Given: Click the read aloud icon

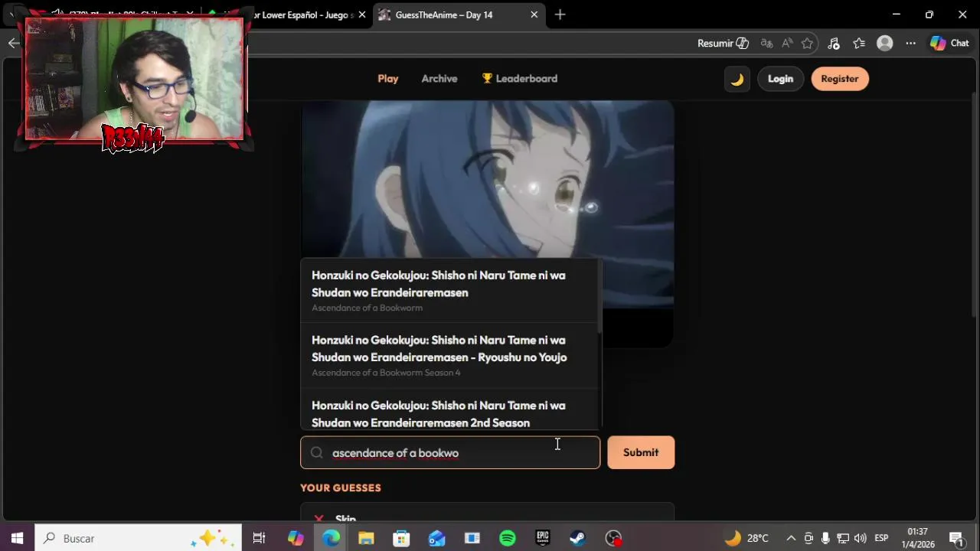Looking at the screenshot, I should point(786,44).
